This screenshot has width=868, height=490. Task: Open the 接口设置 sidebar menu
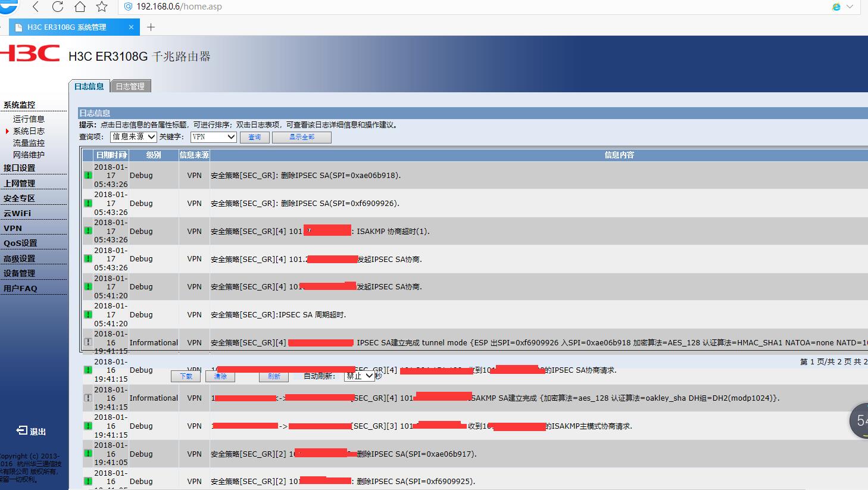(x=20, y=168)
